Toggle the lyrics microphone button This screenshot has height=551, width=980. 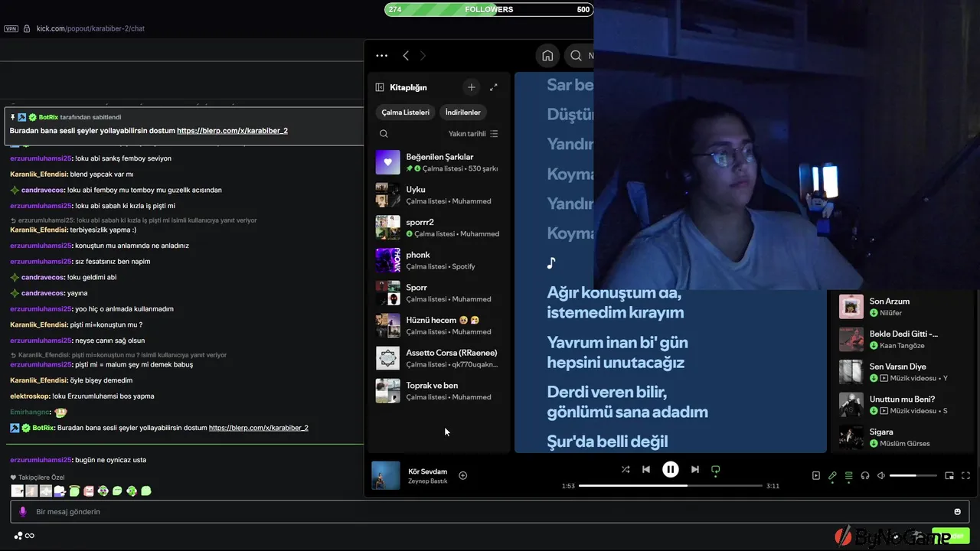click(832, 475)
